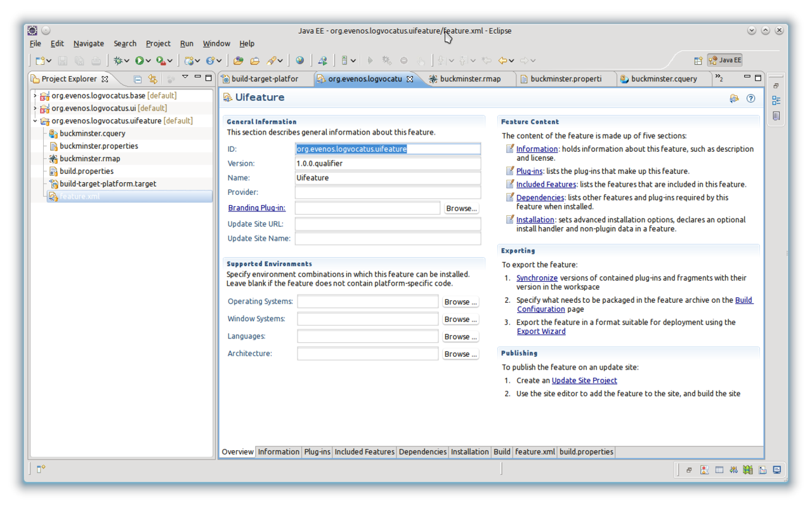
Task: Click the Collapse All icon in Project Explorer
Action: tap(138, 79)
